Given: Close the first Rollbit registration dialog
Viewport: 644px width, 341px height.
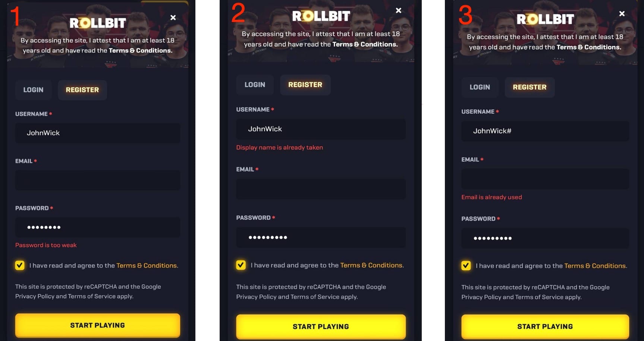Looking at the screenshot, I should coord(173,18).
